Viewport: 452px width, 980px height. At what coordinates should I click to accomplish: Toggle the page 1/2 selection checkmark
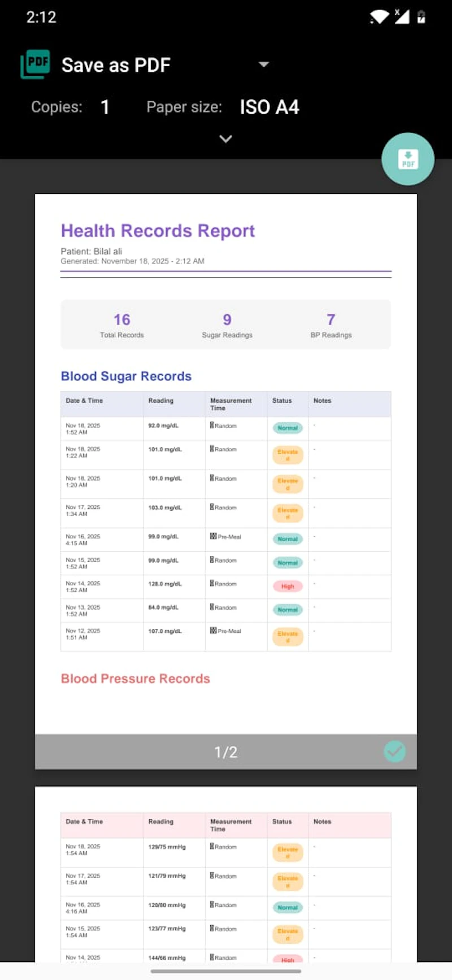394,751
